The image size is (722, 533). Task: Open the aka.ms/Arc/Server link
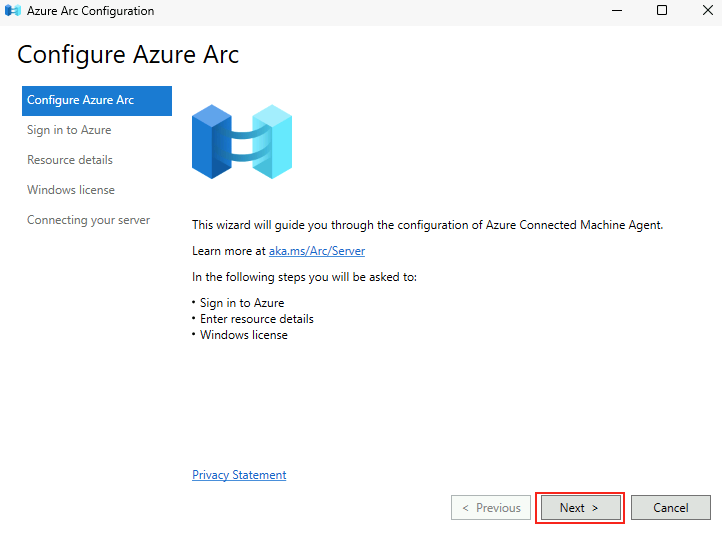click(317, 251)
